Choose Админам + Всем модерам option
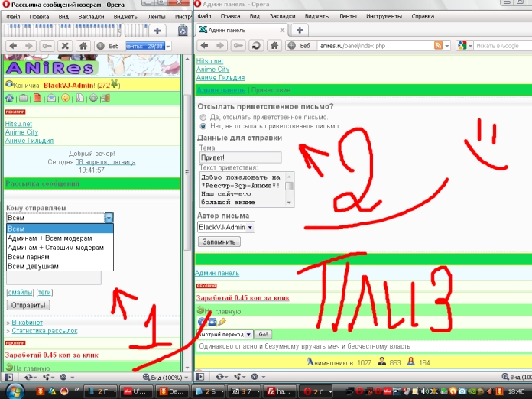 tap(60, 238)
